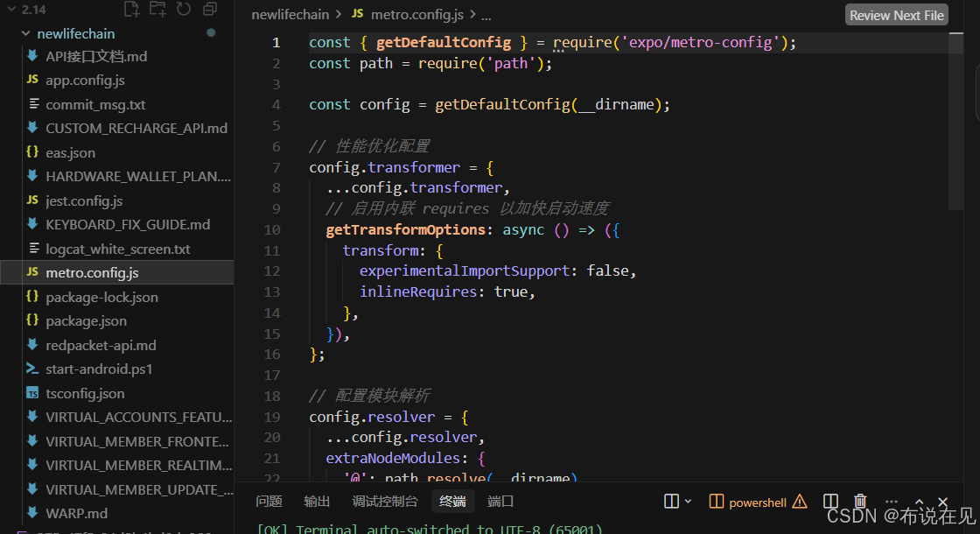Viewport: 980px width, 534px height.
Task: Switch to the 输出 panel tab
Action: click(x=317, y=502)
